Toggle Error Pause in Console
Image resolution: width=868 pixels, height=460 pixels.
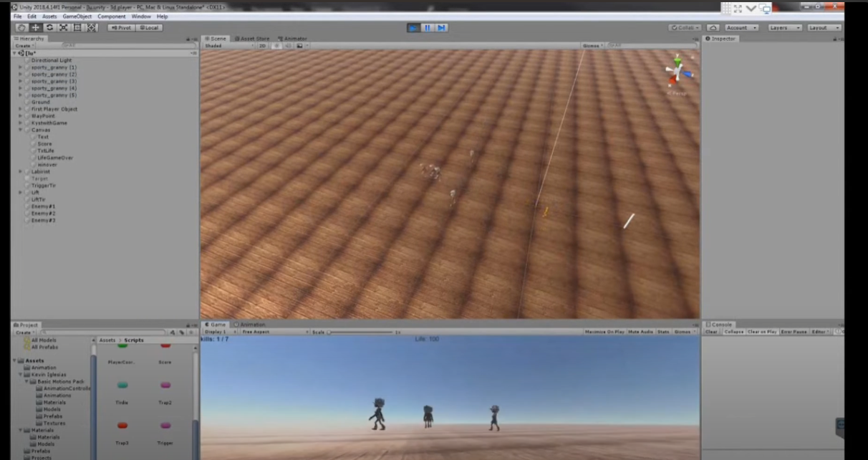pyautogui.click(x=794, y=332)
